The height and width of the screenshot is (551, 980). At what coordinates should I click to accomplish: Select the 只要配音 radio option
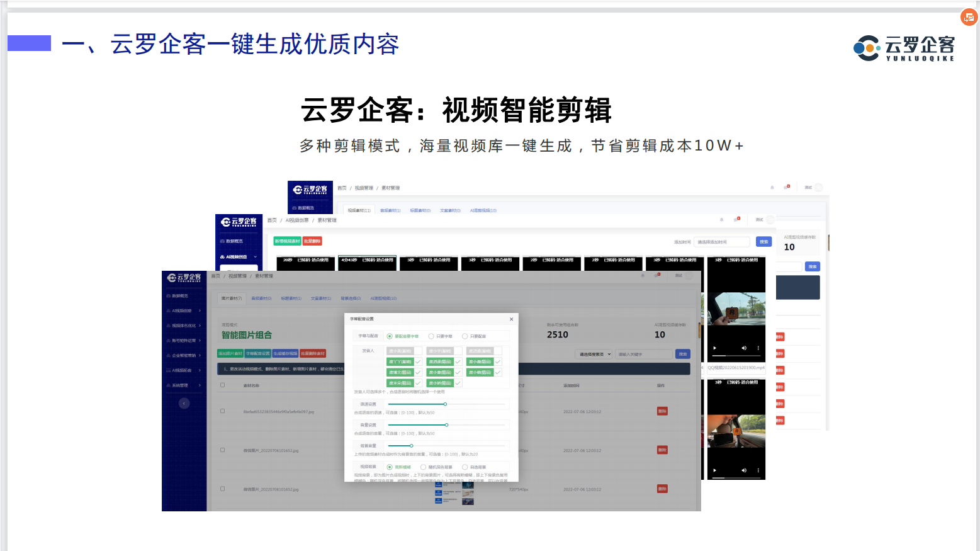pyautogui.click(x=474, y=336)
